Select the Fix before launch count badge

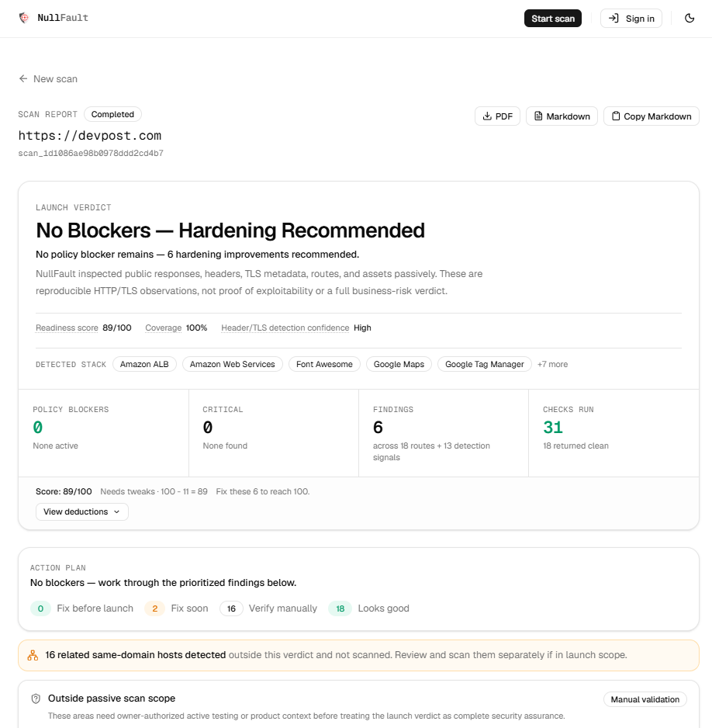point(41,608)
